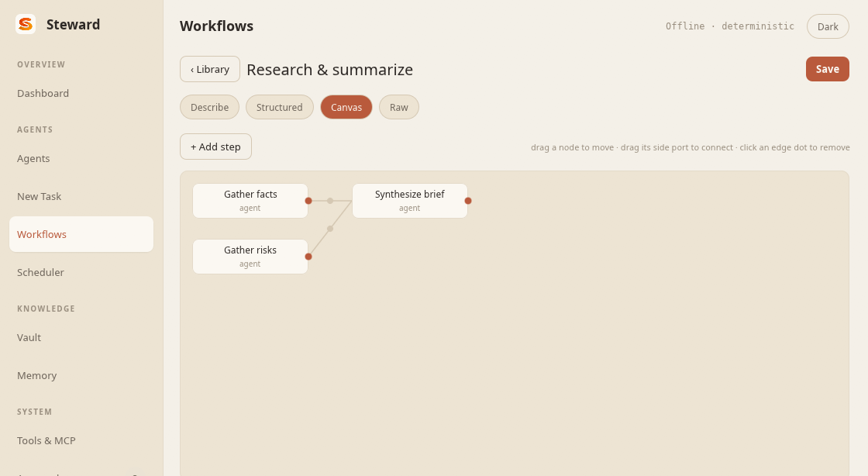Open the Dashboard page
Image resolution: width=868 pixels, height=476 pixels.
[x=81, y=93]
